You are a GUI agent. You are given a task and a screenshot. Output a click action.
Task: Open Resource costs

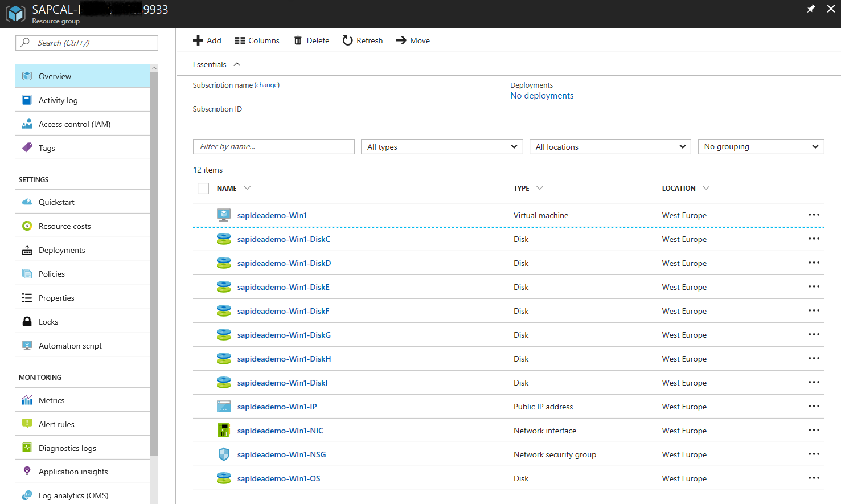pos(83,226)
